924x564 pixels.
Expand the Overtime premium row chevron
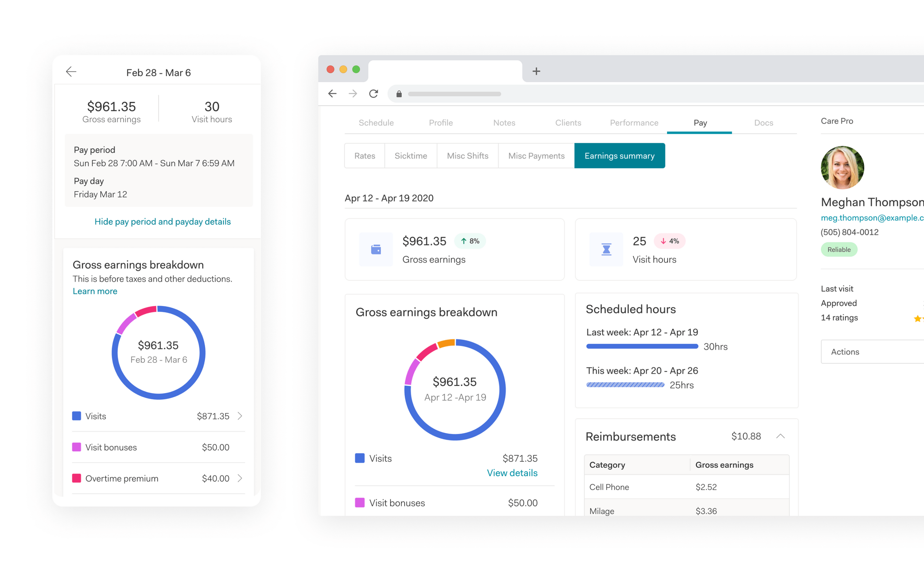240,478
